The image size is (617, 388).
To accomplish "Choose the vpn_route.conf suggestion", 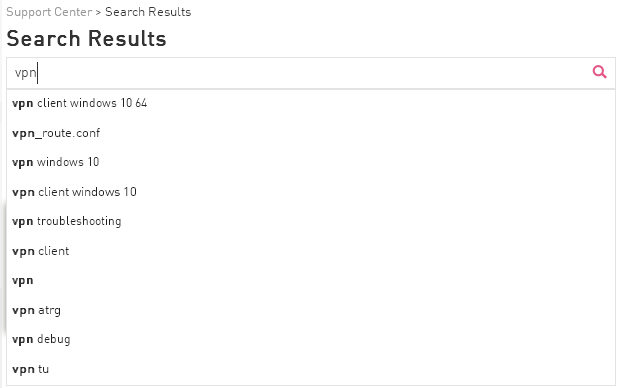I will (311, 133).
